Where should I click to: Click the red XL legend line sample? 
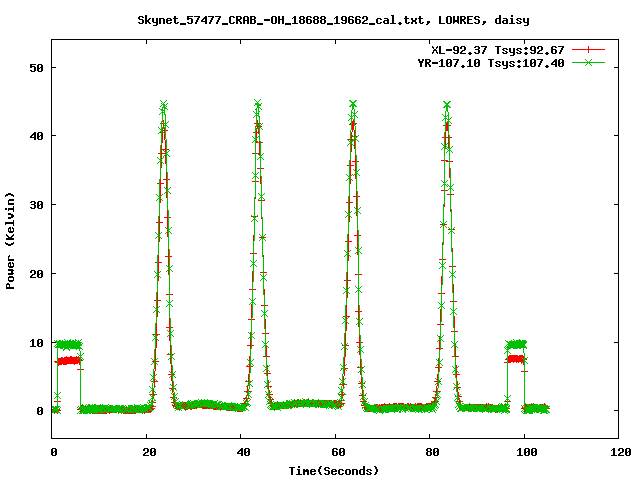pyautogui.click(x=588, y=50)
